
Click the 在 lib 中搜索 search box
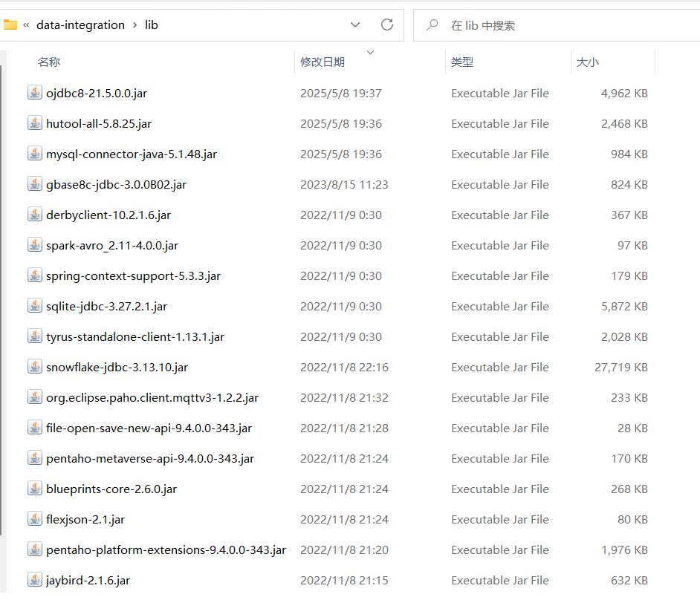[557, 25]
